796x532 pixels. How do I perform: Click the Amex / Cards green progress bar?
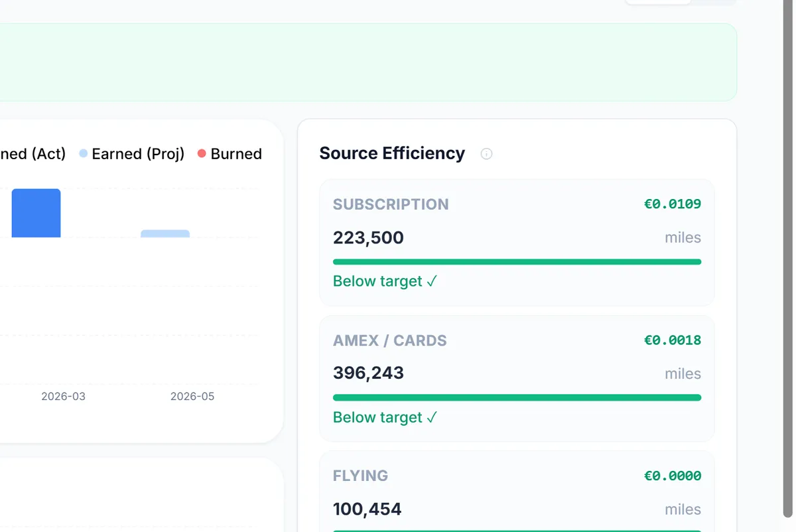pos(517,398)
